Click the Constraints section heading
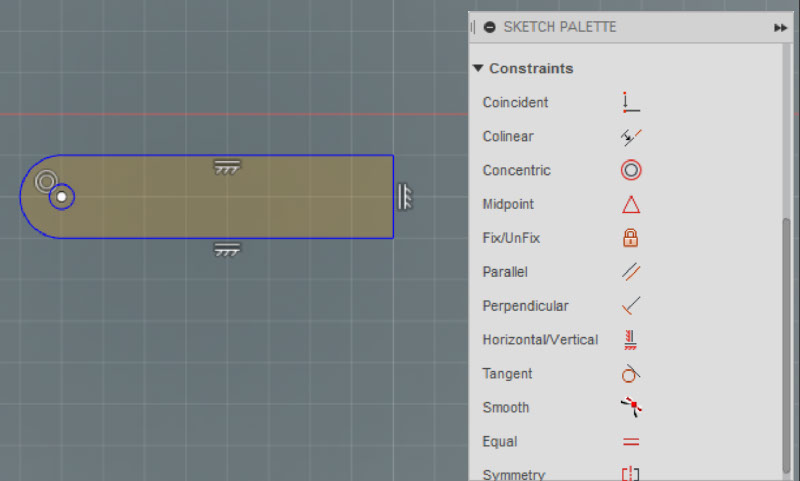Viewport: 800px width, 481px height. (531, 68)
